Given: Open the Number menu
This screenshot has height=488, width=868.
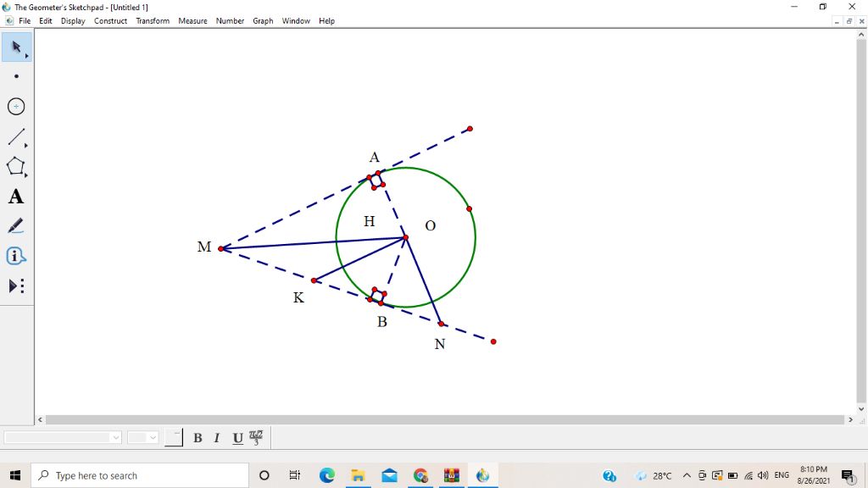Looking at the screenshot, I should point(231,21).
